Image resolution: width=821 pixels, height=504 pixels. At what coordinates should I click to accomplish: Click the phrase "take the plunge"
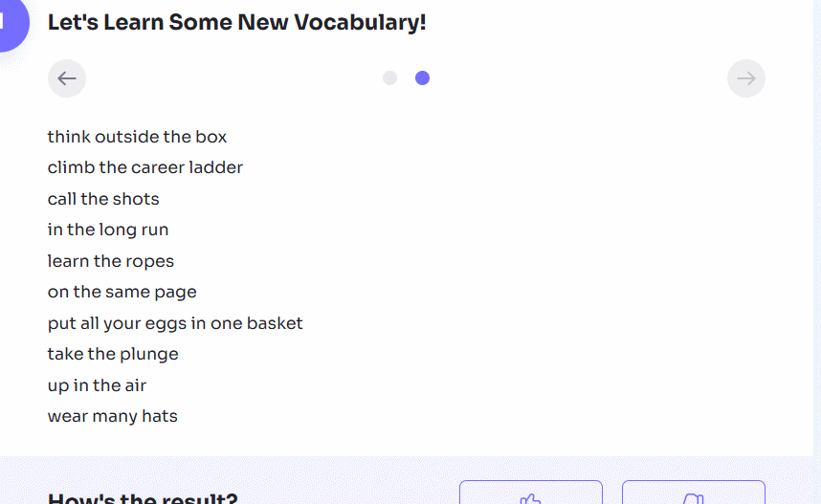coord(113,354)
